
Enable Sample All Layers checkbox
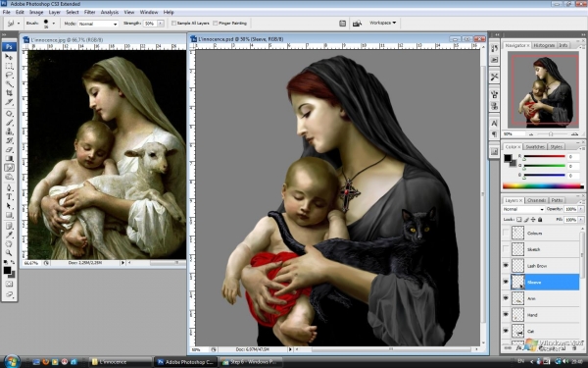[173, 24]
